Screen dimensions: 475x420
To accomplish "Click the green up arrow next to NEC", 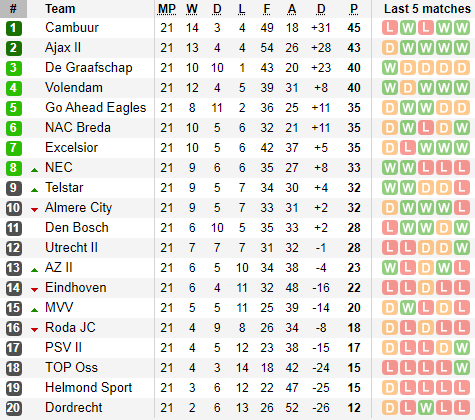I will pyautogui.click(x=34, y=170).
